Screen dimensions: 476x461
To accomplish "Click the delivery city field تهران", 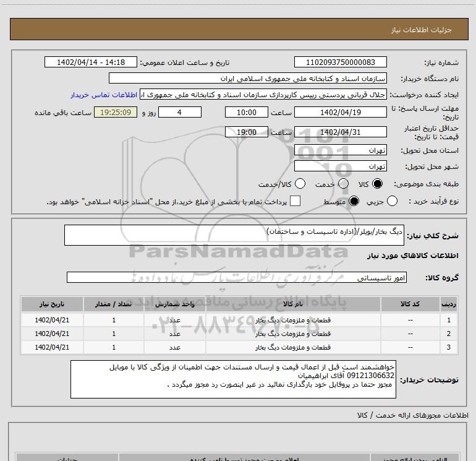I will coord(340,166).
